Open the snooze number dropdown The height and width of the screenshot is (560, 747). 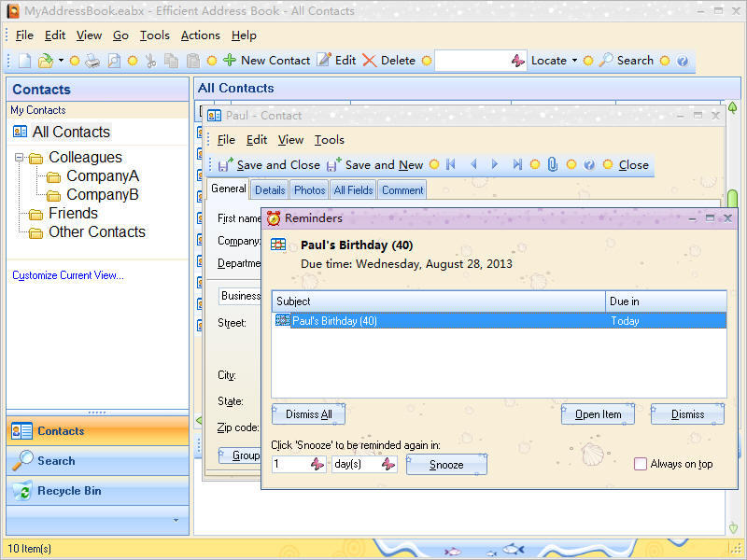pos(317,464)
